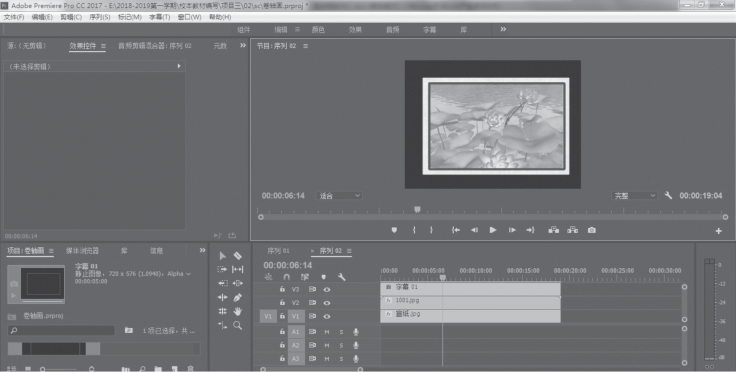The width and height of the screenshot is (736, 372).
Task: Open program monitor settings wrench
Action: (x=668, y=196)
